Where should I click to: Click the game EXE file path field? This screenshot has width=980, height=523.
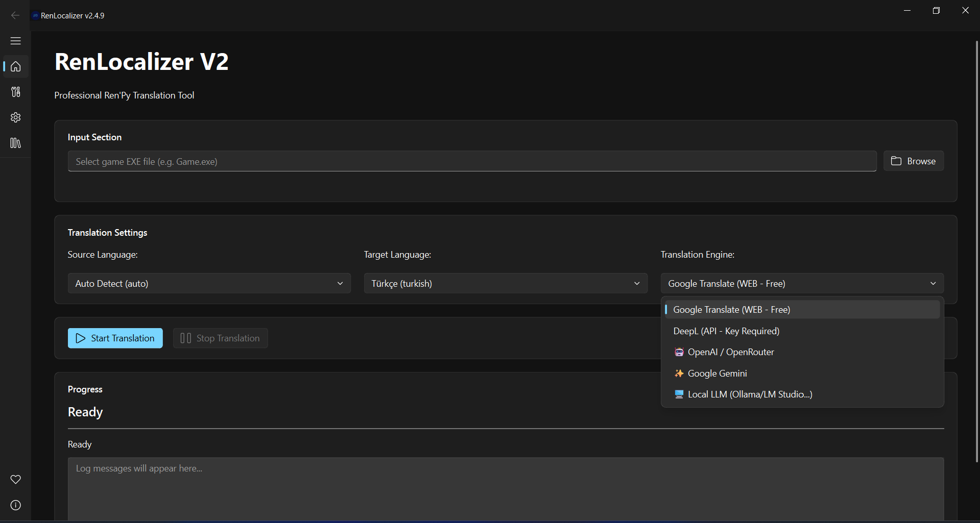[472, 161]
